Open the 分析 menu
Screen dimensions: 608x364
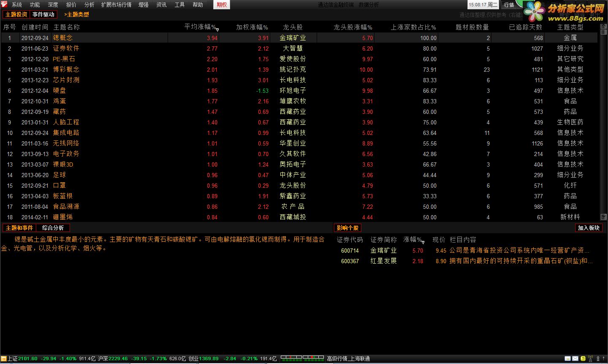[90, 5]
